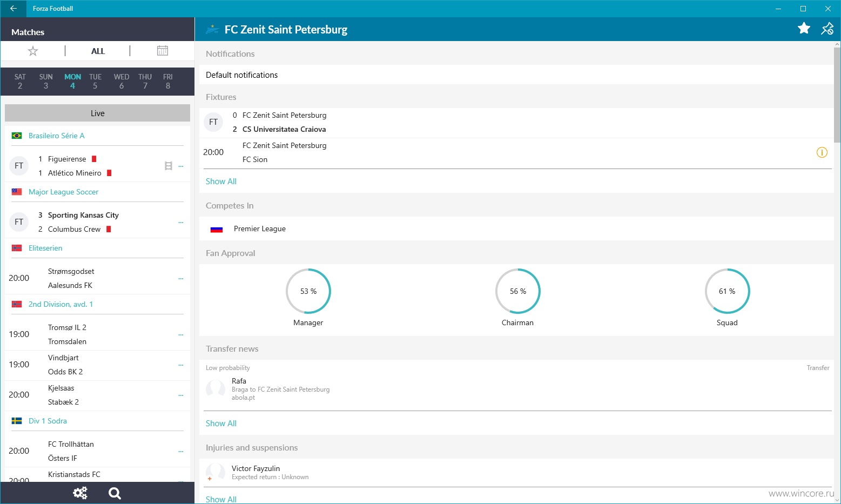Open more options for Figueirense match
The height and width of the screenshot is (504, 841).
point(181,166)
